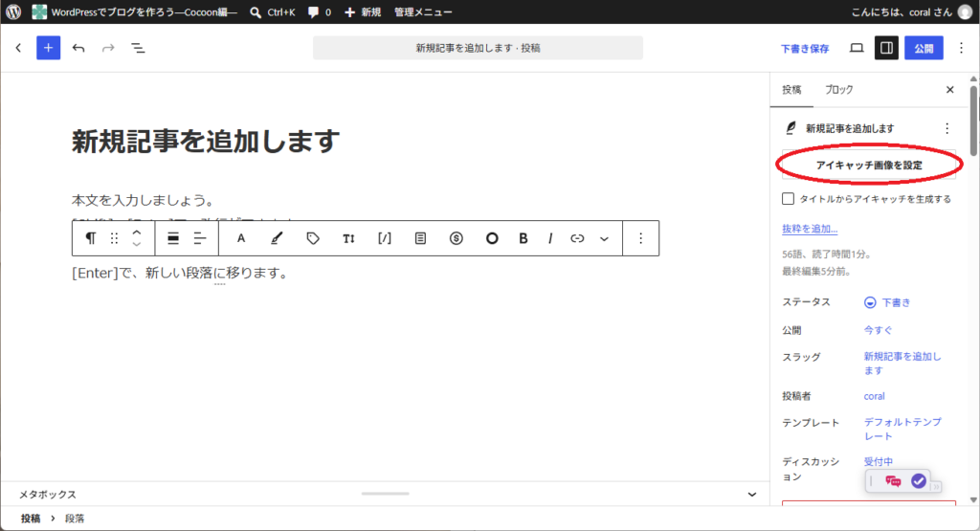The width and height of the screenshot is (980, 531).
Task: Open discussion setting 受付中
Action: tap(879, 462)
